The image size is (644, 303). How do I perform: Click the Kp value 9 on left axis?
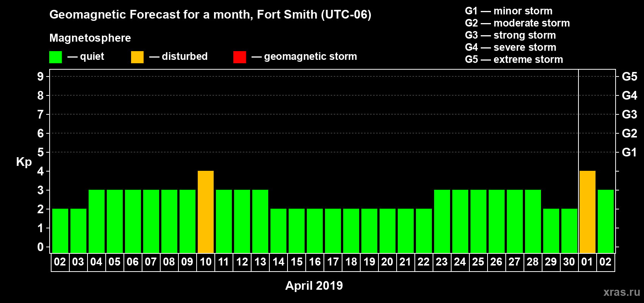41,77
